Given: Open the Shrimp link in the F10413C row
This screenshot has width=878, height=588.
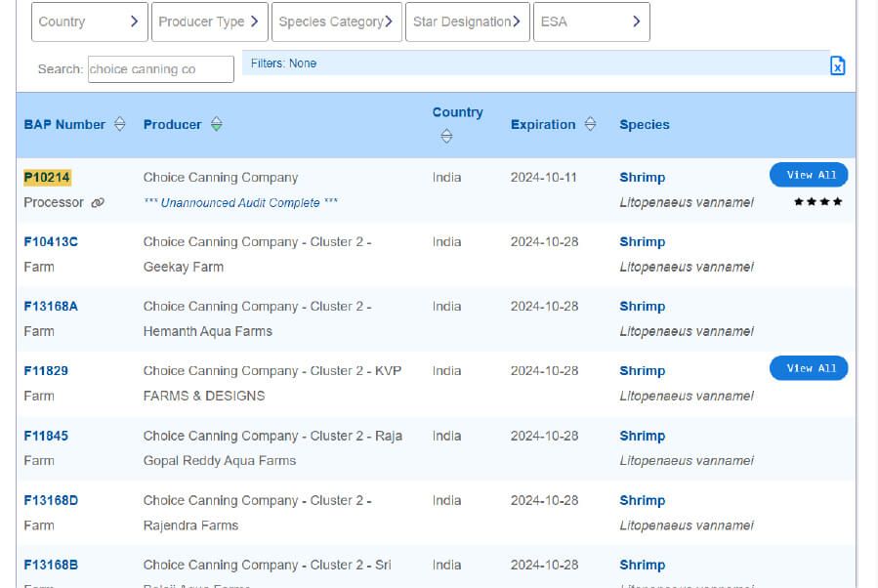Looking at the screenshot, I should pyautogui.click(x=643, y=242).
